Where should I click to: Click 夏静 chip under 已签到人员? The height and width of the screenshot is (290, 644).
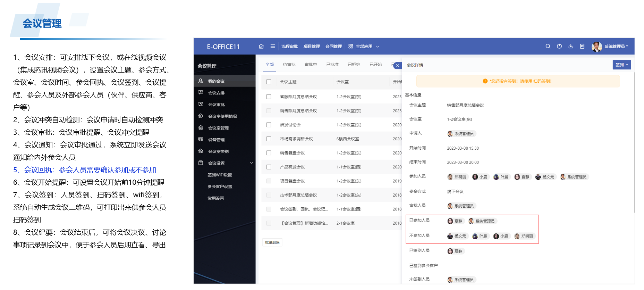click(x=455, y=251)
